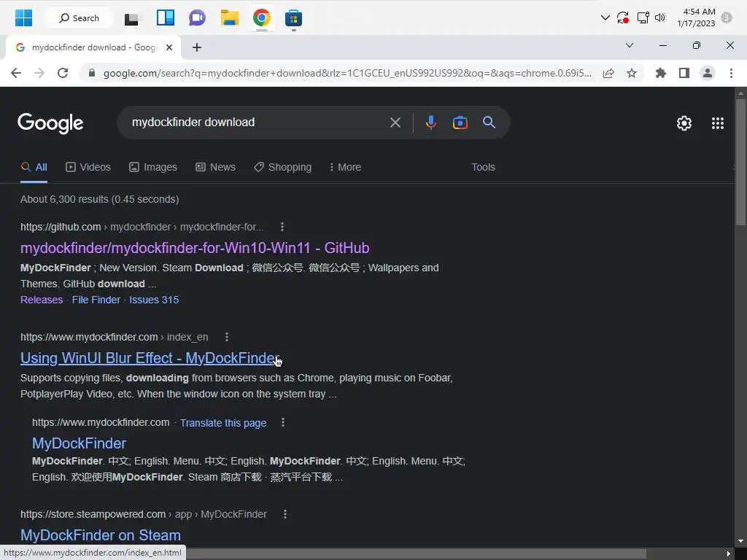The height and width of the screenshot is (560, 747).
Task: Reload the current page
Action: pos(63,73)
